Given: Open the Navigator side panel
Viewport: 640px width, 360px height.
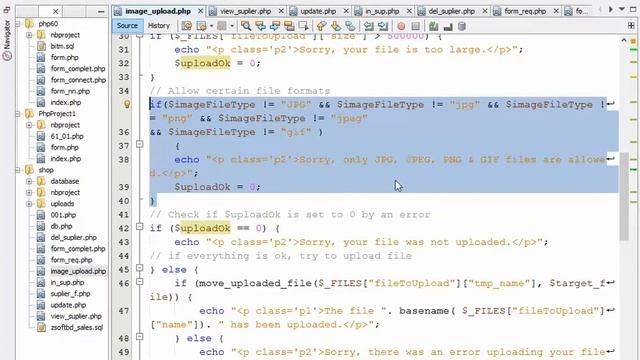Looking at the screenshot, I should pyautogui.click(x=7, y=41).
